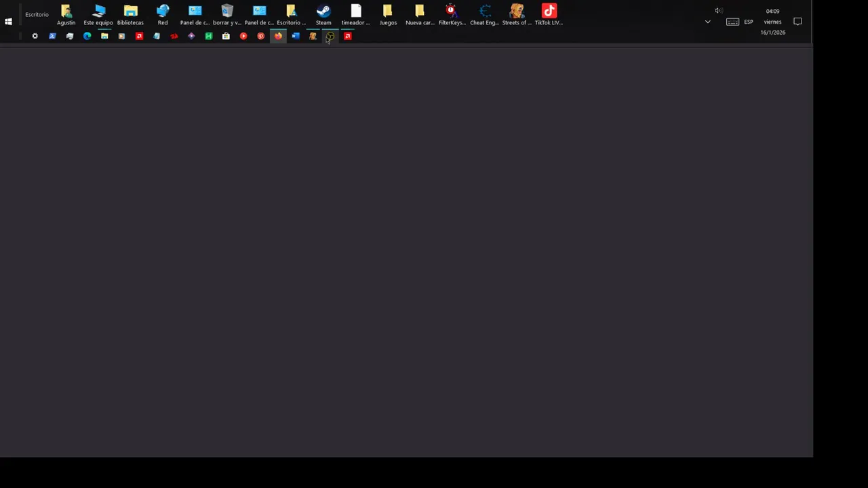Open the touch keyboard icon
The width and height of the screenshot is (868, 488).
[732, 22]
